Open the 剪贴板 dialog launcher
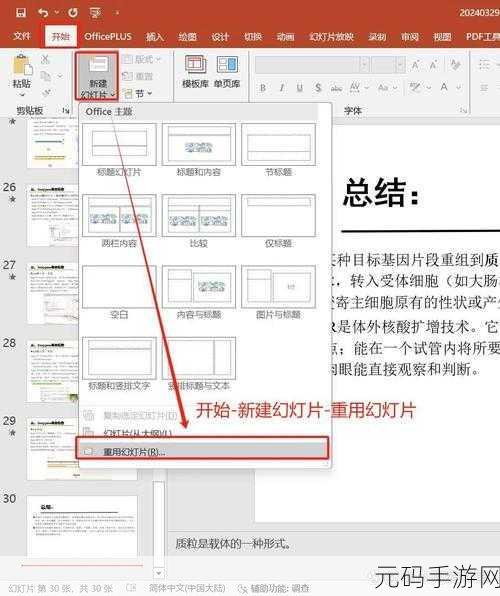500x596 pixels. click(x=66, y=111)
